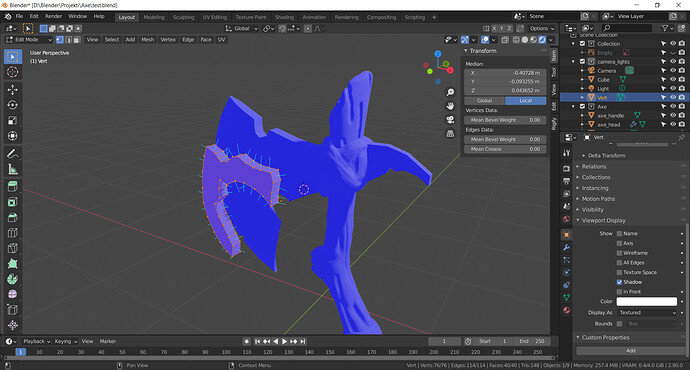690x370 pixels.
Task: Select the Loop Cut tool
Action: coord(12,233)
